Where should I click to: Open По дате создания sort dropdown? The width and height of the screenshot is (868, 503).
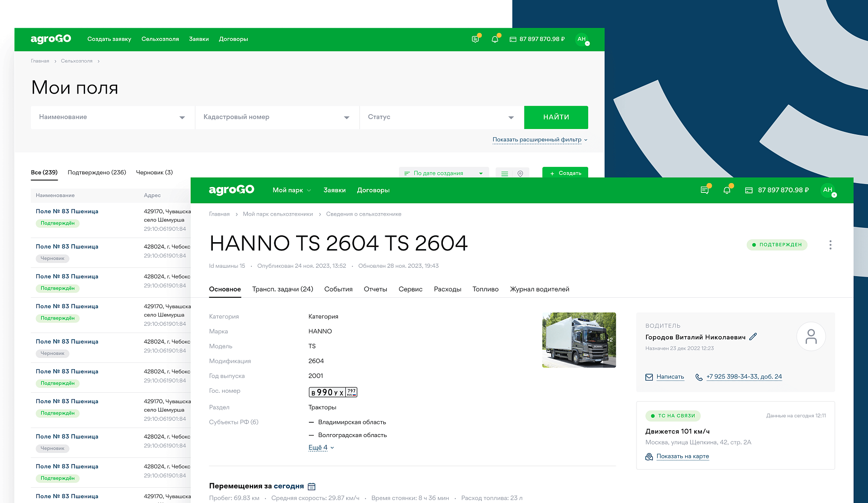(443, 173)
